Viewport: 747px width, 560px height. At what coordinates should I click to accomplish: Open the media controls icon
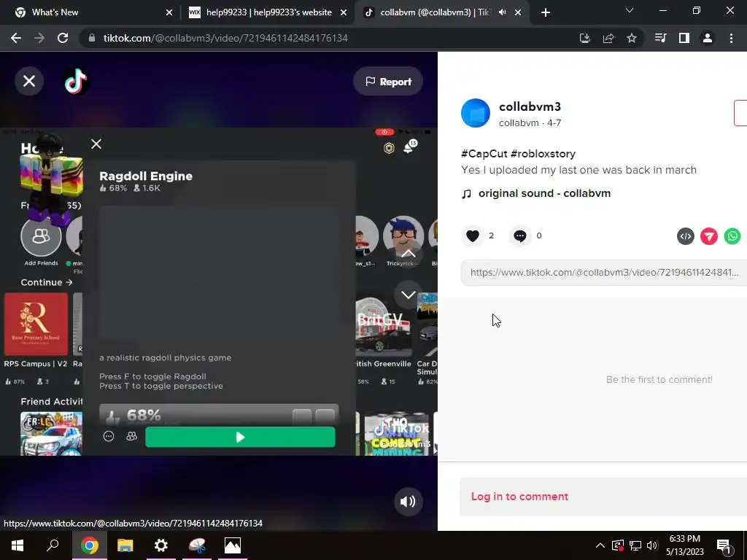pyautogui.click(x=660, y=38)
